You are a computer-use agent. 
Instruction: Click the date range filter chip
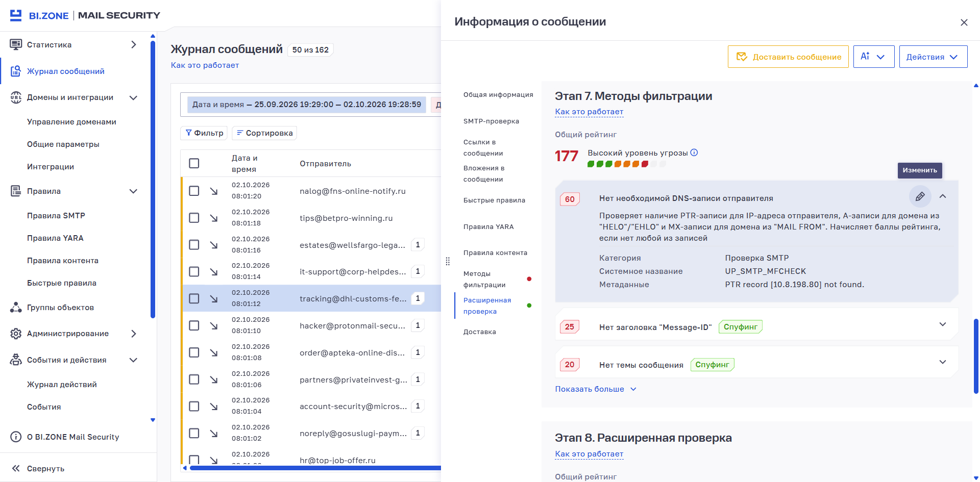(x=306, y=105)
